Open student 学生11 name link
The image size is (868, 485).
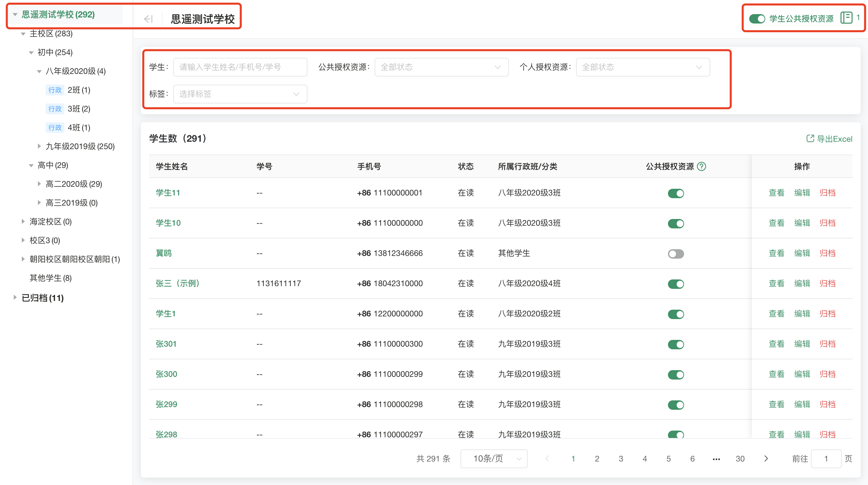168,192
